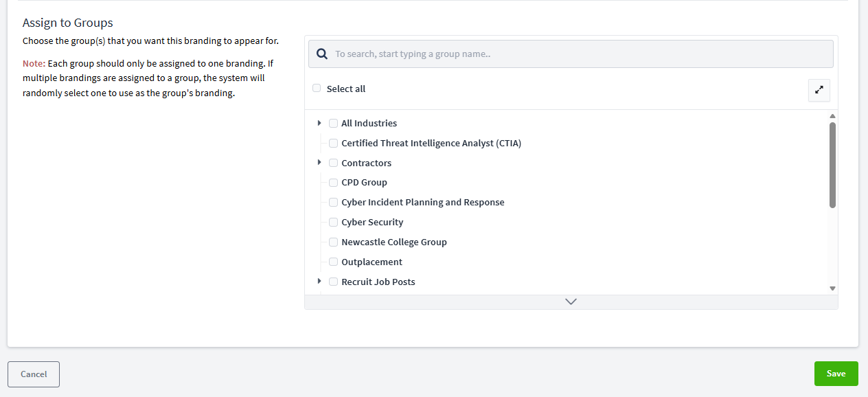Viewport: 868px width, 397px height.
Task: Focus the group name search field
Action: (571, 54)
